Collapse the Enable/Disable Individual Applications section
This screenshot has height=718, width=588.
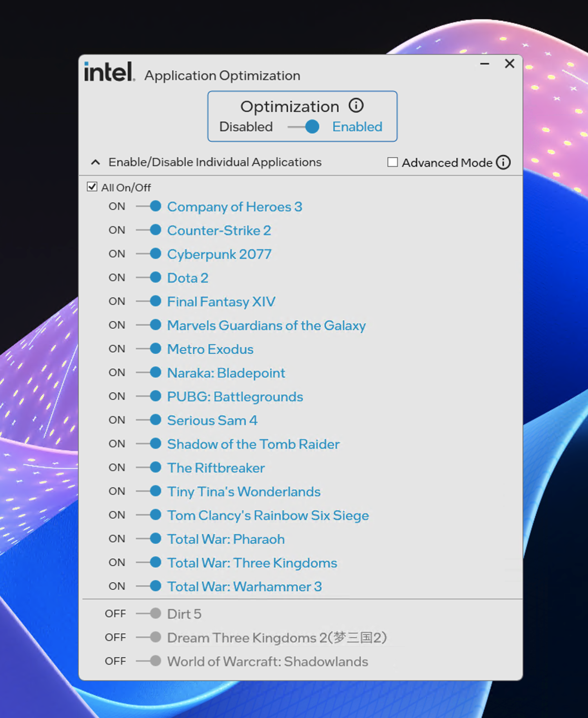coord(95,162)
